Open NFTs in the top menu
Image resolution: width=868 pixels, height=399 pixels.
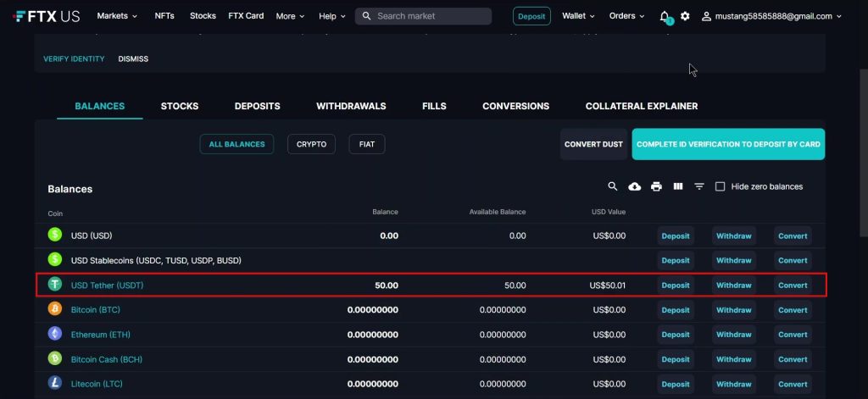pyautogui.click(x=164, y=16)
